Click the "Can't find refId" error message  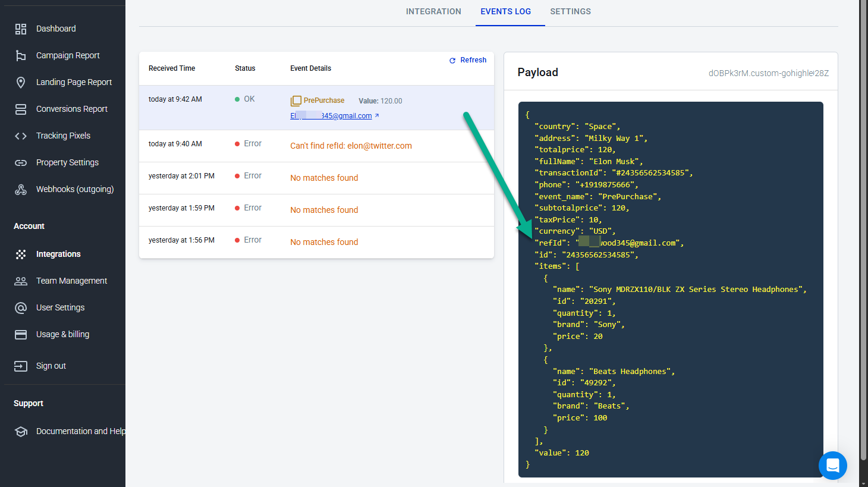(x=351, y=146)
